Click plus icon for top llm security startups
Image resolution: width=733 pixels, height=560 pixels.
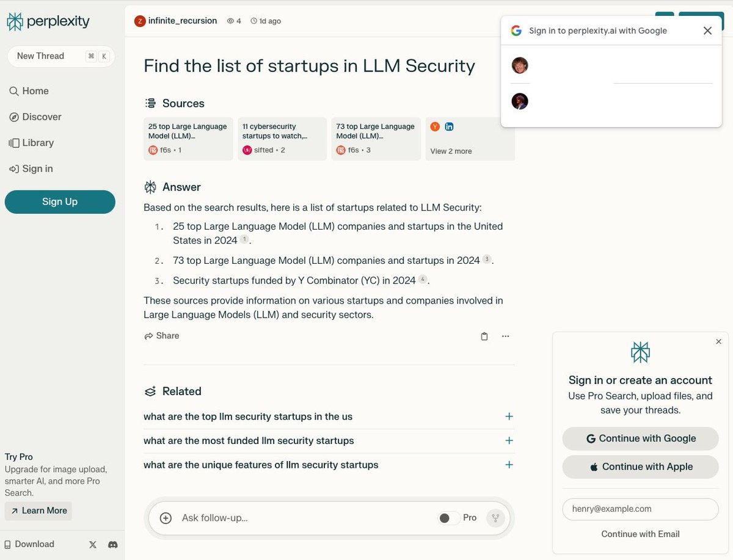[509, 416]
